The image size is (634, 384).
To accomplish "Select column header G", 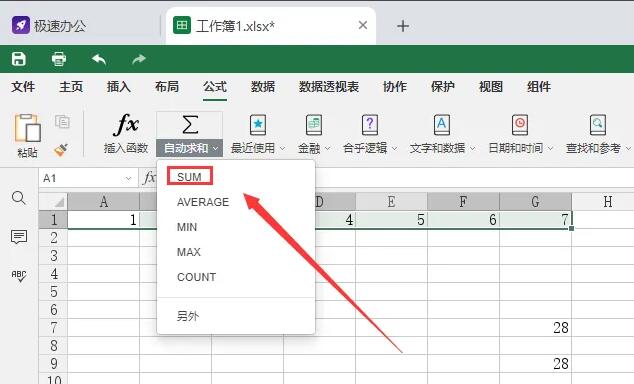I will [535, 201].
